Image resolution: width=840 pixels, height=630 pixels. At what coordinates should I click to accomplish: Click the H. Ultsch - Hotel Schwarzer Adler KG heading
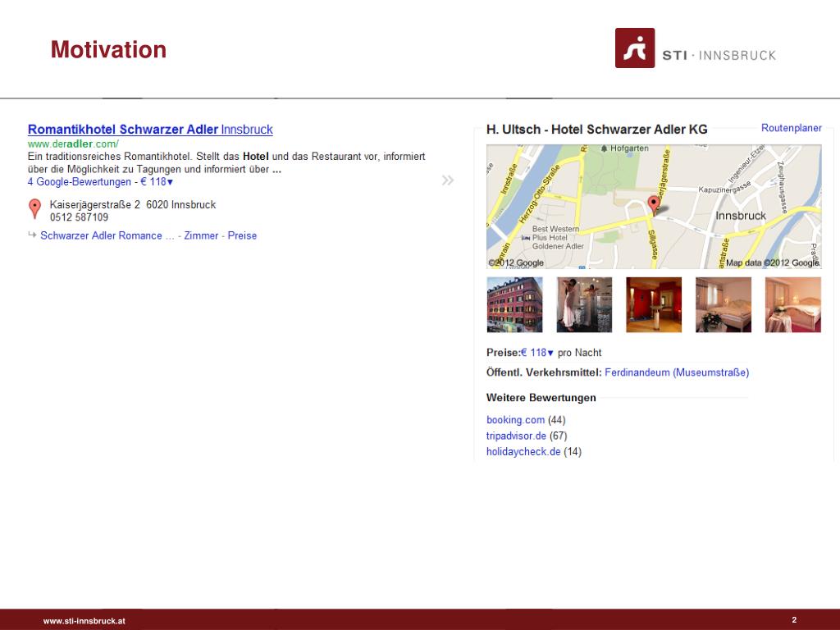point(597,130)
